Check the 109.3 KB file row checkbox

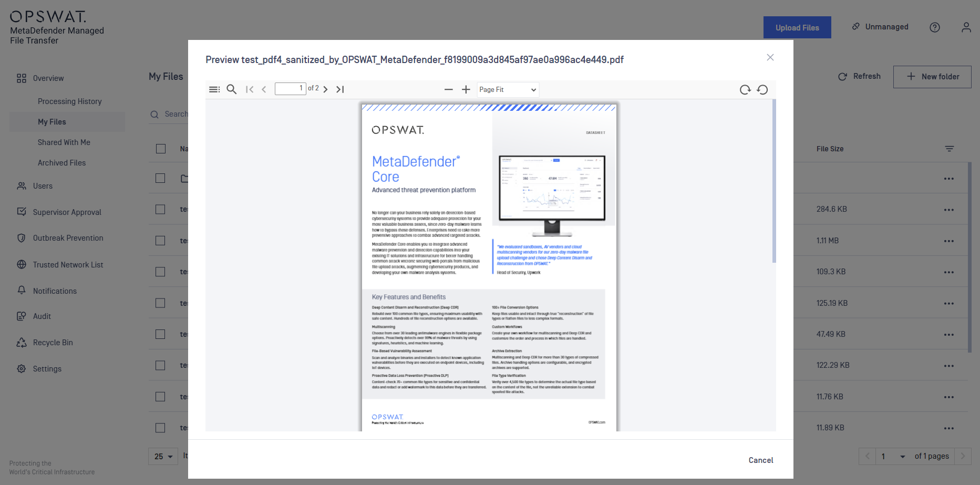click(x=161, y=272)
